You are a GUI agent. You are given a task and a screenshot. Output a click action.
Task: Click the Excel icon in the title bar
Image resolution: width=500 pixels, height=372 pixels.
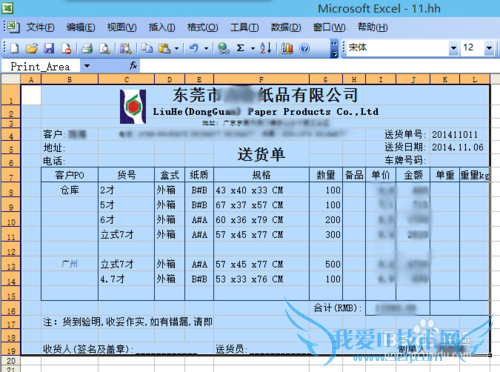(x=7, y=7)
